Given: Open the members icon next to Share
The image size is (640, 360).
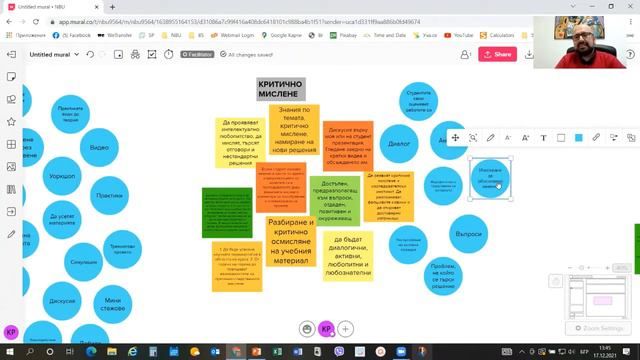Looking at the screenshot, I should pos(465,54).
